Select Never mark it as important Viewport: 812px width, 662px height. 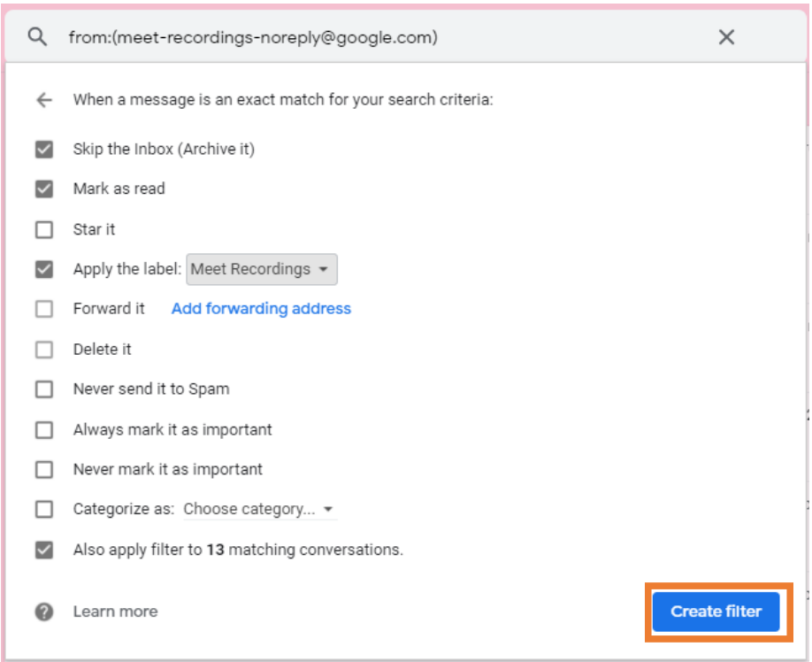point(44,469)
